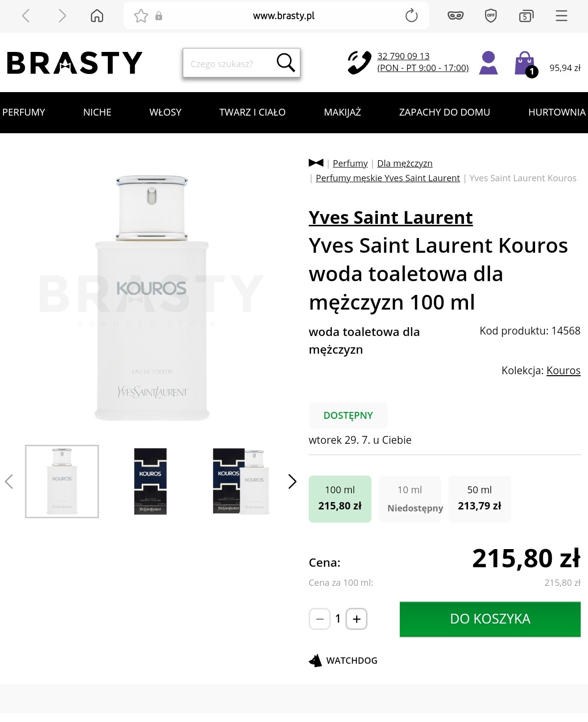The image size is (588, 722).
Task: Show previous product thumbnails arrow
Action: click(9, 481)
